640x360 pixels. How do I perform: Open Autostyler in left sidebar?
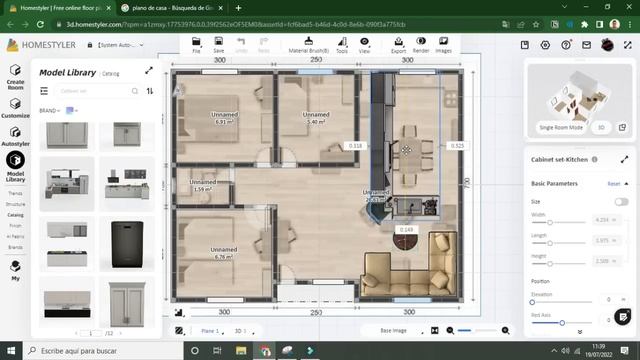coord(16,136)
